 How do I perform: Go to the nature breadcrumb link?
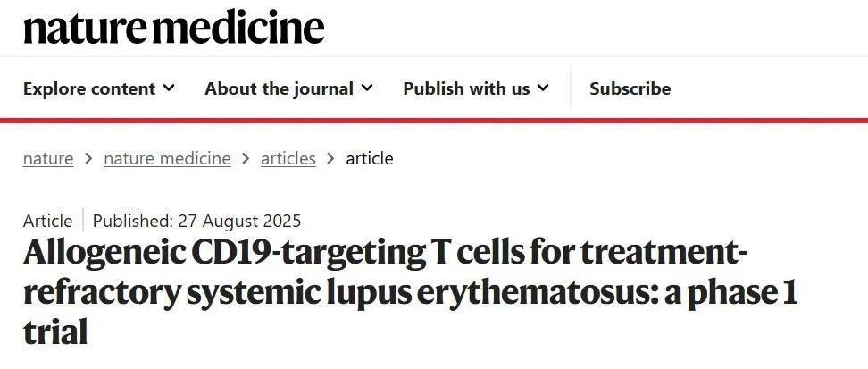[48, 159]
